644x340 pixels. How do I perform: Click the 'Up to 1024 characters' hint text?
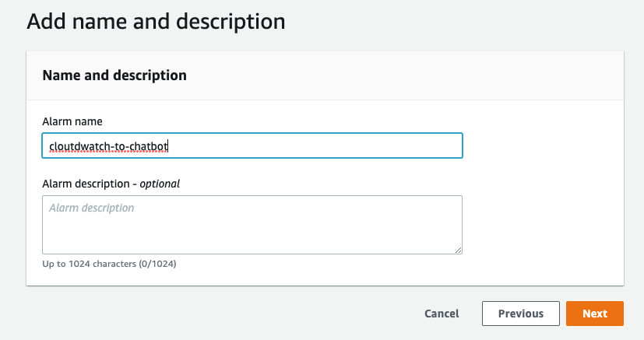[x=89, y=264]
